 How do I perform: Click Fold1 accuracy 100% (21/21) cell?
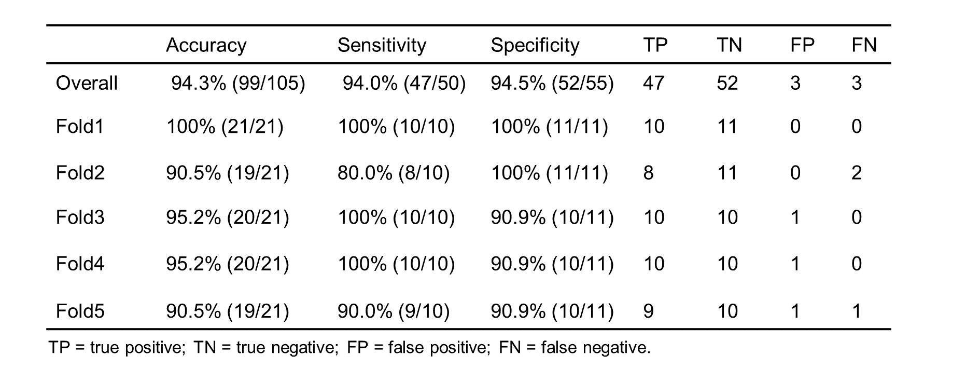(x=225, y=127)
